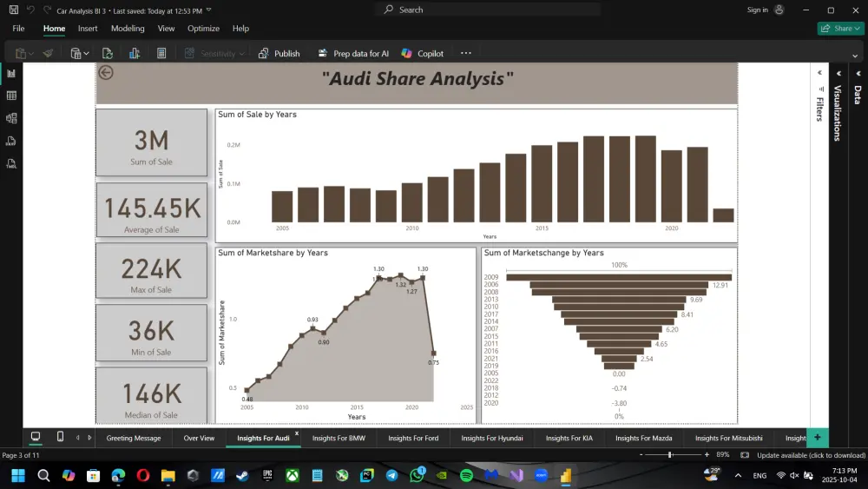
Task: Select the 224K Max of Sale card
Action: [151, 271]
